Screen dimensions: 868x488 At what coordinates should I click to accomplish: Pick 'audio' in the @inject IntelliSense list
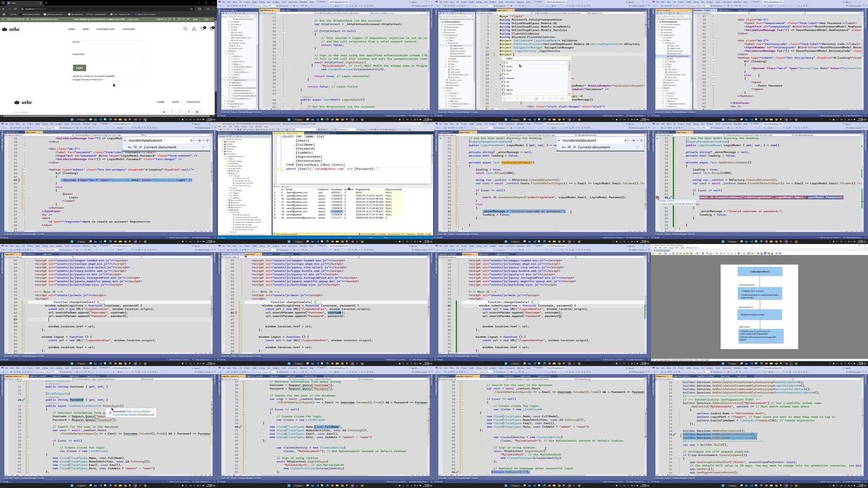(x=509, y=66)
